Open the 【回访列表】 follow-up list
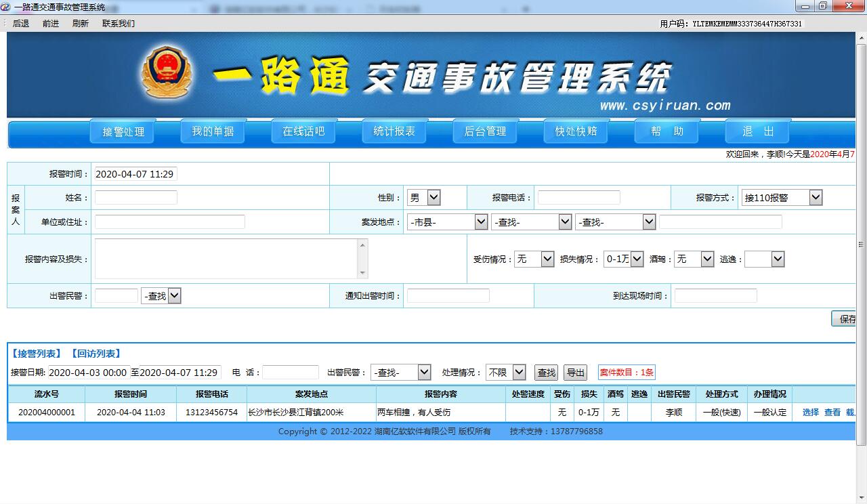This screenshot has width=867, height=504. (x=95, y=352)
